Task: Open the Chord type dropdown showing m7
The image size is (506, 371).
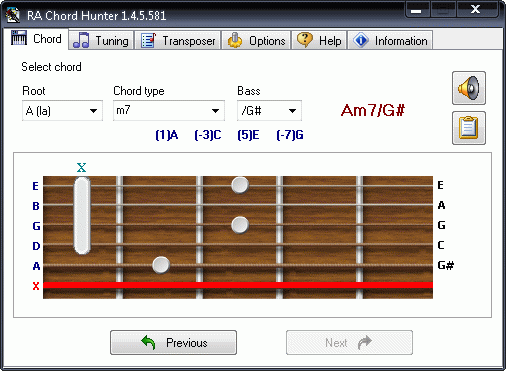Action: coord(169,111)
